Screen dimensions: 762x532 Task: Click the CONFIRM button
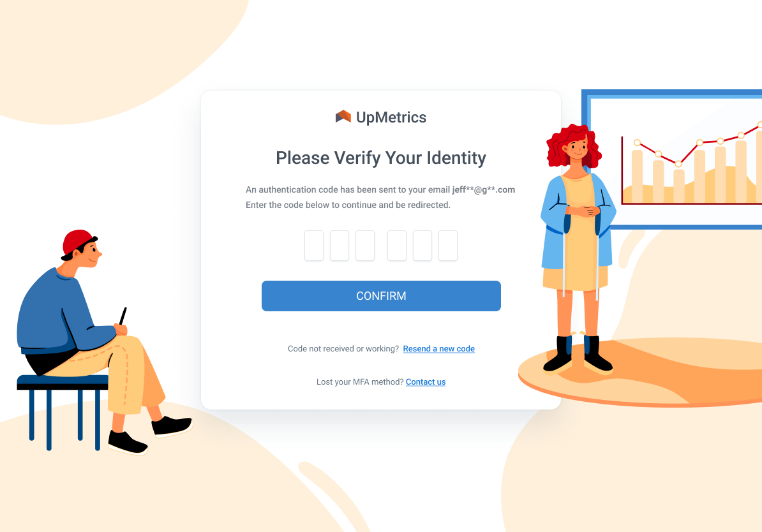tap(381, 296)
